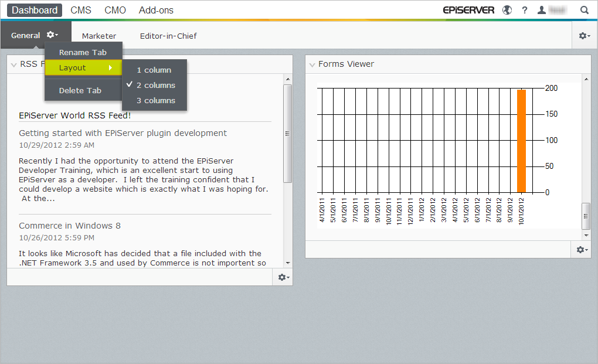Click the chart axis value 200
The image size is (598, 364).
click(x=552, y=88)
